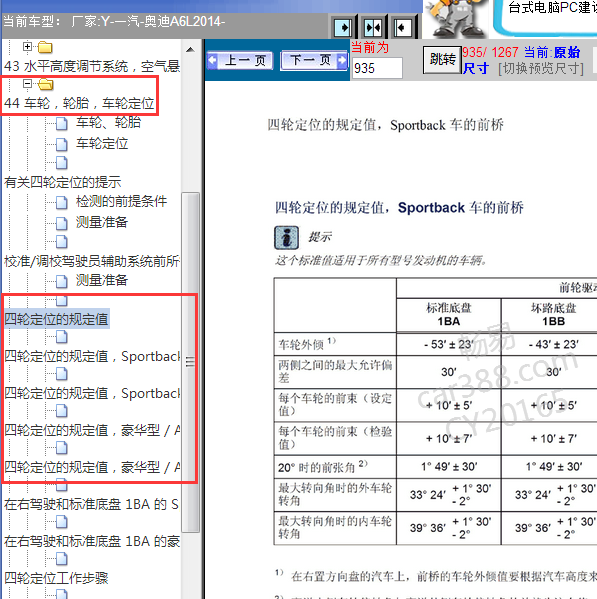Click the value - 53' ± 23'

[x=449, y=344]
